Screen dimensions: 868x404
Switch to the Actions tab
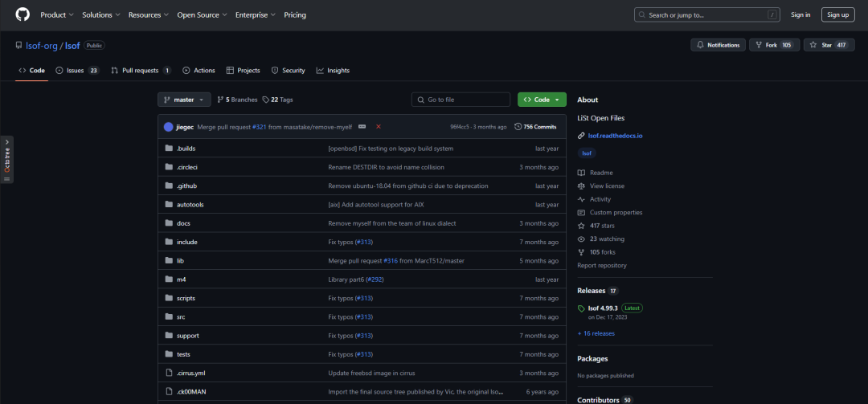pyautogui.click(x=199, y=71)
